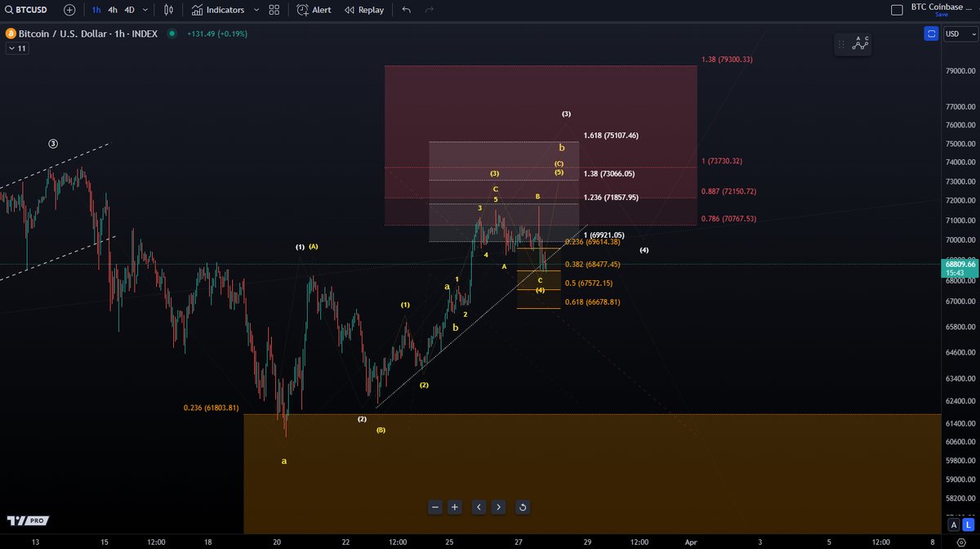This screenshot has height=549, width=980.
Task: Toggle log scale L button
Action: coord(969,524)
